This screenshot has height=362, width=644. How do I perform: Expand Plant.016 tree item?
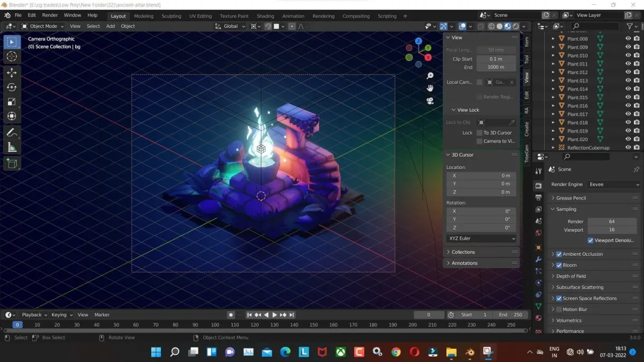[553, 106]
